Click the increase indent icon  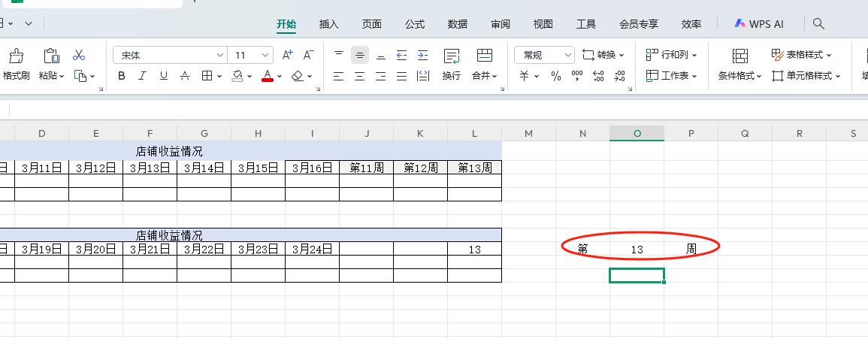[x=423, y=55]
